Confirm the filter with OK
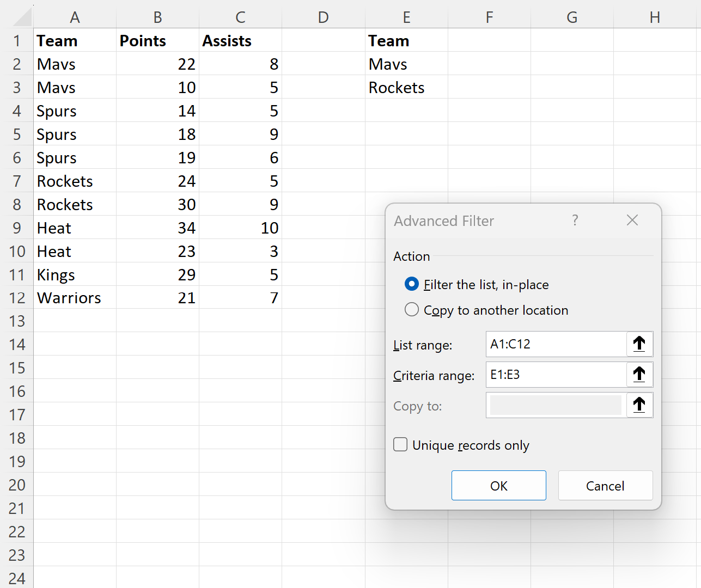Viewport: 701px width, 588px height. 498,485
